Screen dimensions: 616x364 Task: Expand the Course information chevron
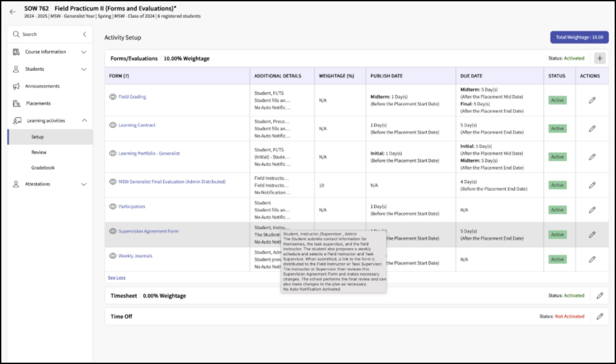coord(84,52)
